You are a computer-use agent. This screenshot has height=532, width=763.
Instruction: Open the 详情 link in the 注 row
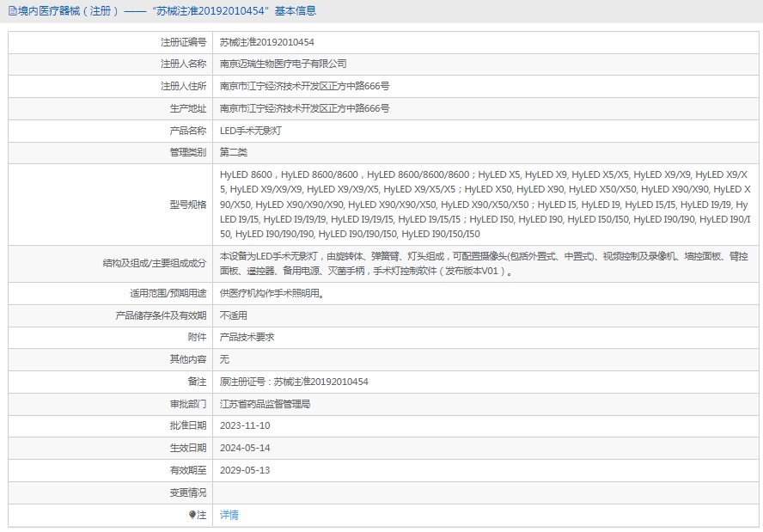click(x=229, y=515)
